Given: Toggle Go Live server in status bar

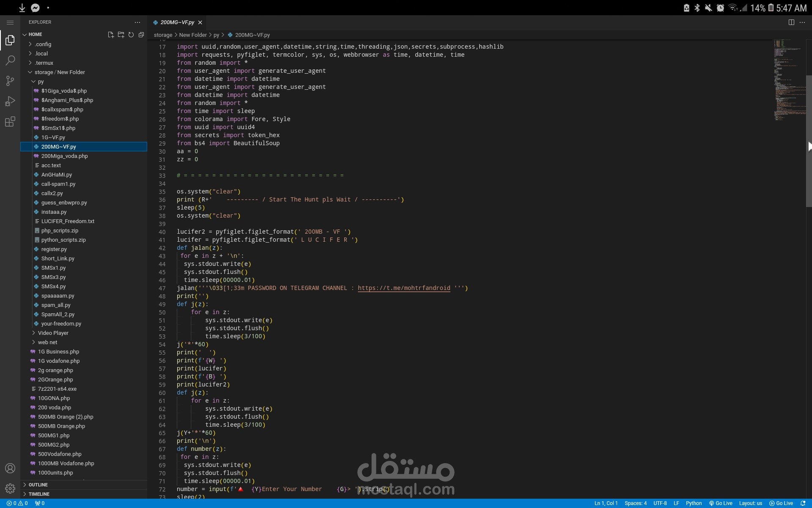Looking at the screenshot, I should (x=721, y=503).
